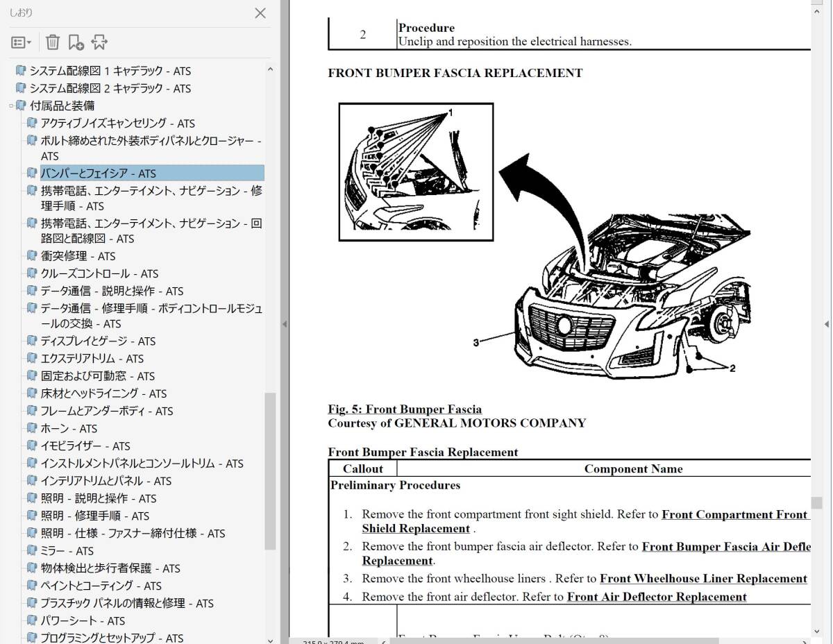Viewport: 833px width, 644px height.
Task: Open bookmark 照明 - 説明と操作 - ATS
Action: (99, 498)
